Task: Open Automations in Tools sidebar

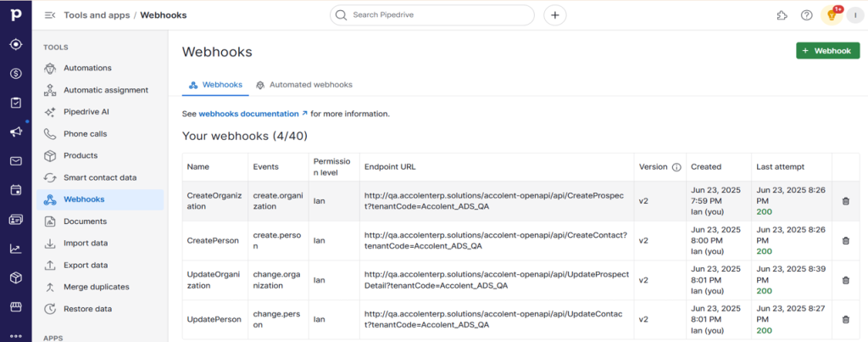Action: click(100, 68)
